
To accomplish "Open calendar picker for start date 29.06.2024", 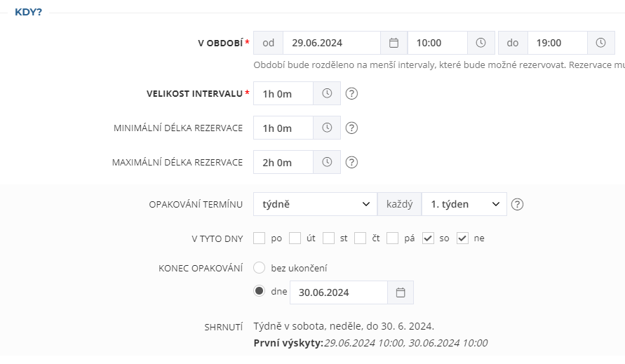I will point(394,43).
